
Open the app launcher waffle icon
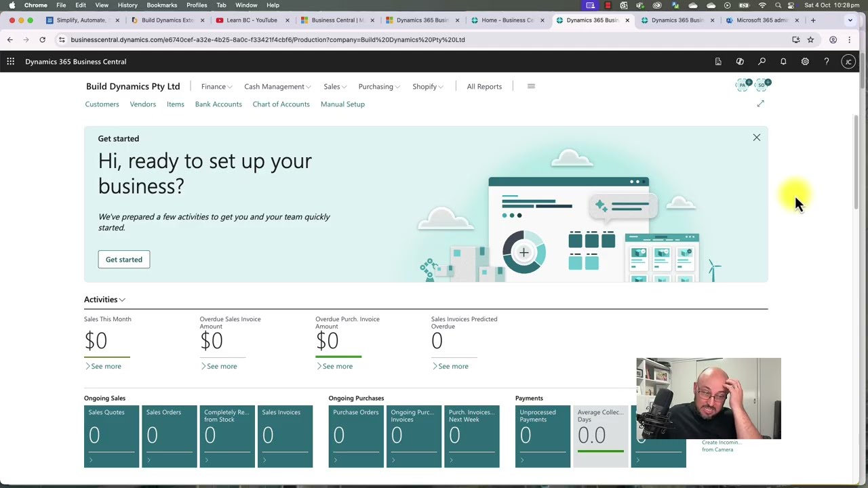(11, 62)
